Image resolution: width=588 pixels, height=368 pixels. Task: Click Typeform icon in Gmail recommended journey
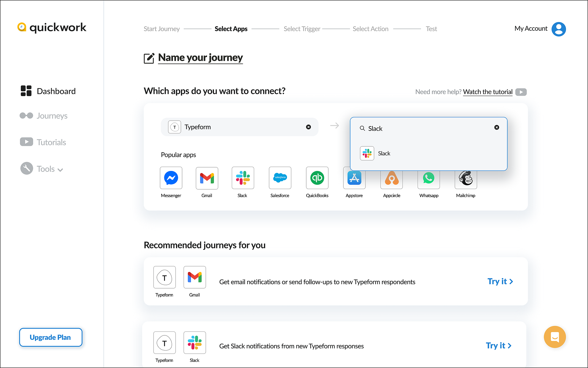click(x=165, y=277)
